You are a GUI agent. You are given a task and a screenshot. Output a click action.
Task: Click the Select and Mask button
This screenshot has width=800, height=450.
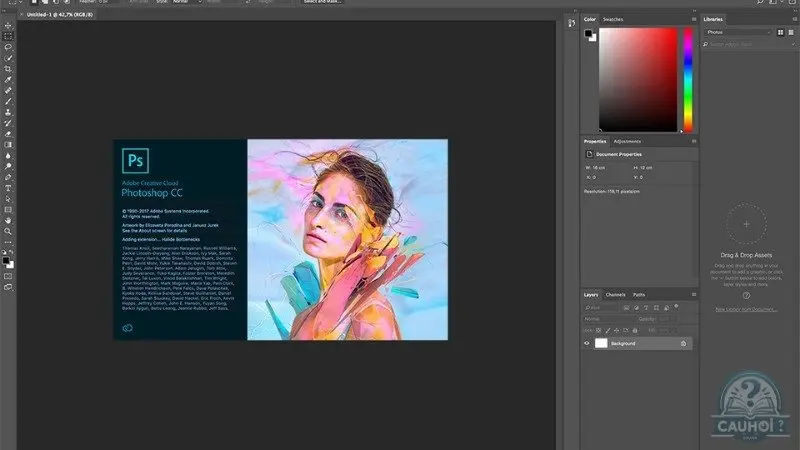tap(322, 2)
